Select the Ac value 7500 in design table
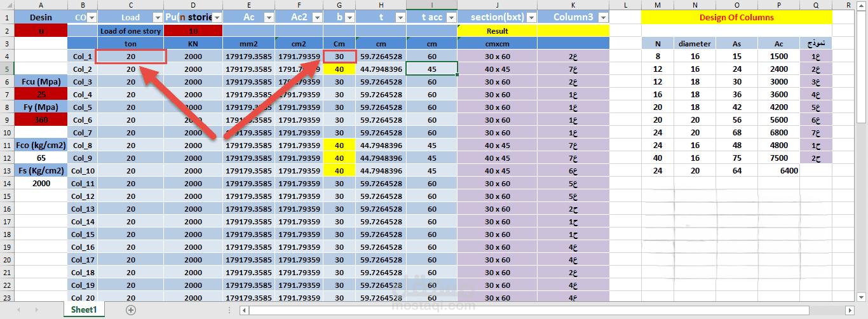The width and height of the screenshot is (868, 319). (x=778, y=158)
